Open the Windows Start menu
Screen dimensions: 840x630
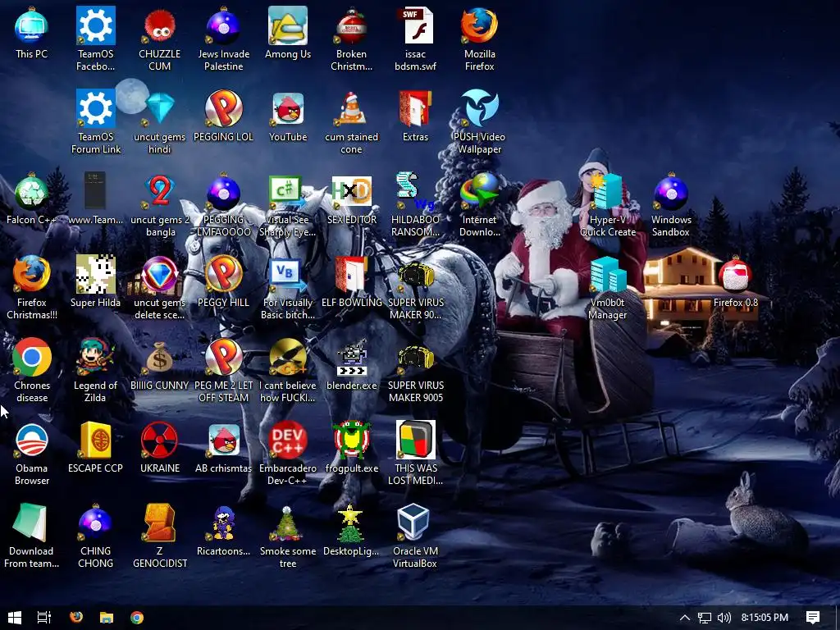[x=15, y=618]
